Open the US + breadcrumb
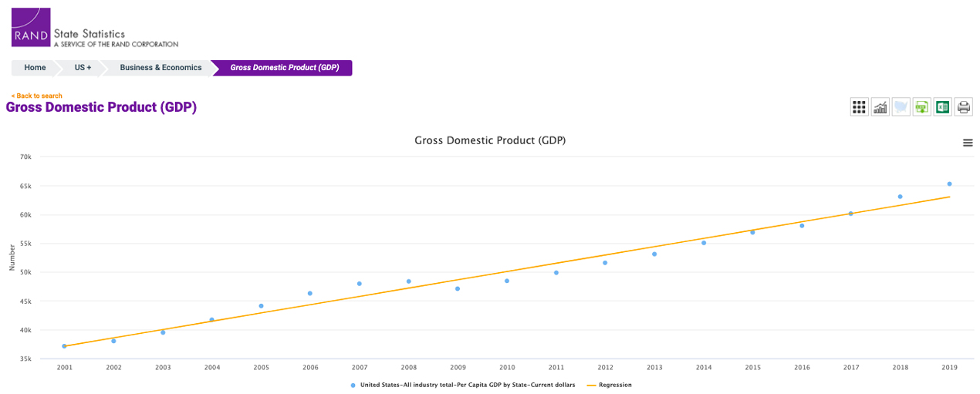 [83, 68]
